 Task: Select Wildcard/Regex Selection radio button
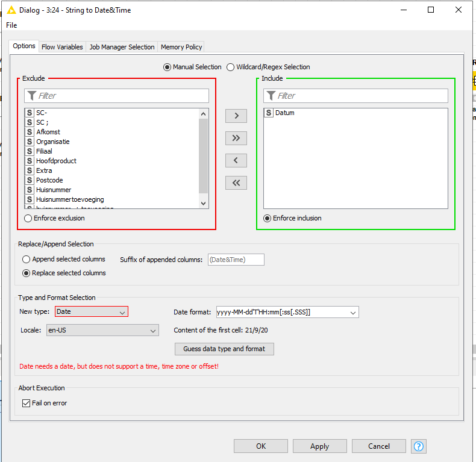point(230,67)
